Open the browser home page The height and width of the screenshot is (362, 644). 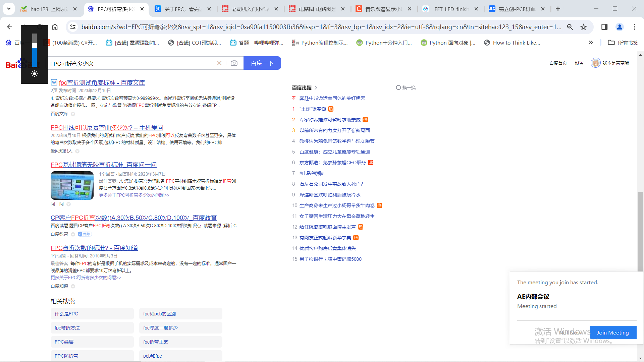click(x=55, y=27)
